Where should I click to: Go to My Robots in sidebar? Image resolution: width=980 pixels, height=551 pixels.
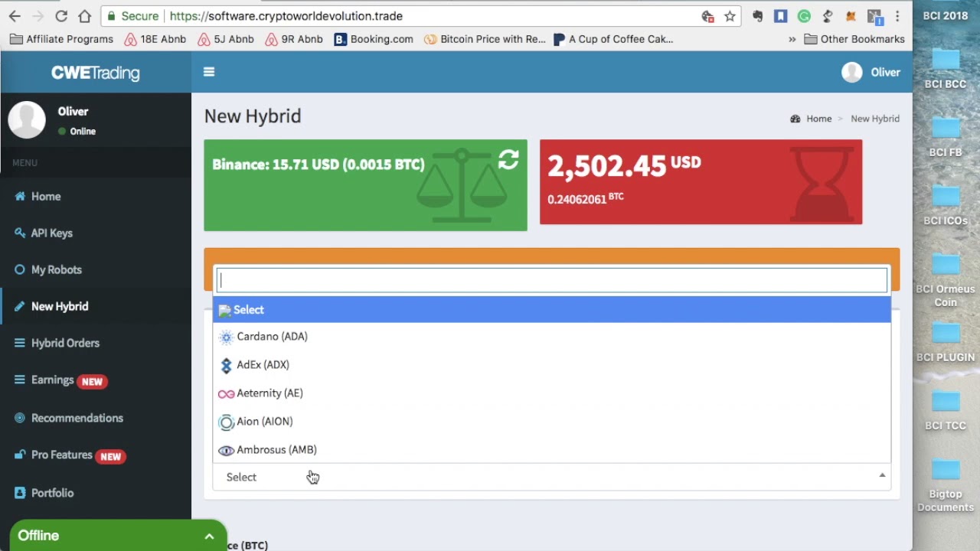(x=96, y=270)
